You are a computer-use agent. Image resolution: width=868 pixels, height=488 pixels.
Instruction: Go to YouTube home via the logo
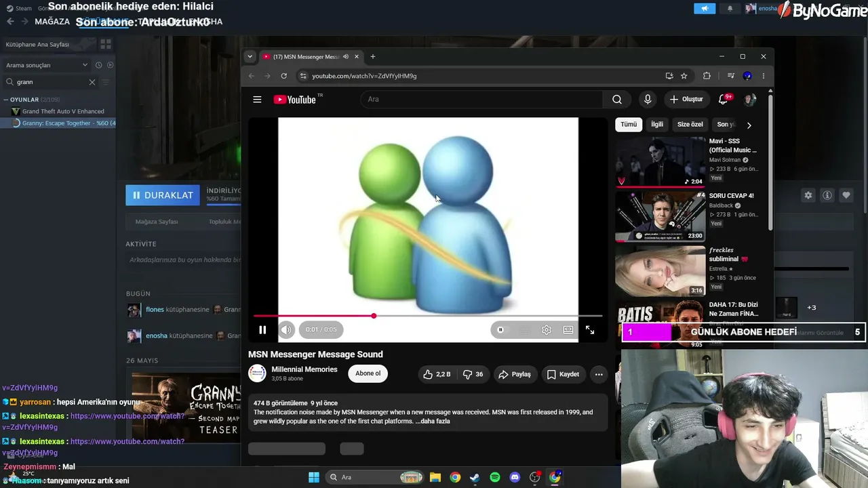coord(295,100)
